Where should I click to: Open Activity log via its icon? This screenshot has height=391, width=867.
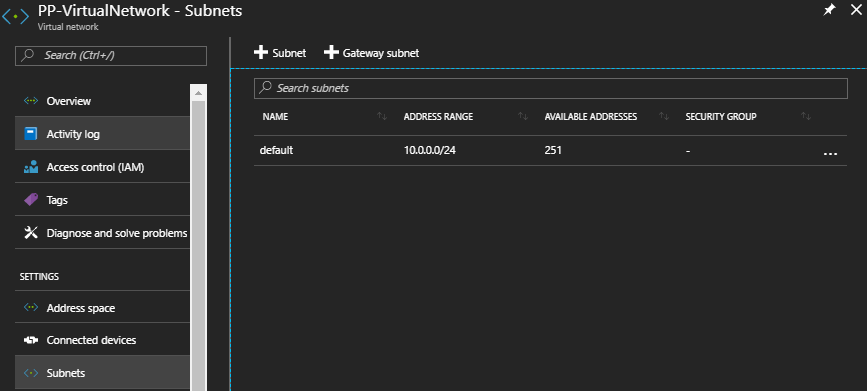[30, 134]
